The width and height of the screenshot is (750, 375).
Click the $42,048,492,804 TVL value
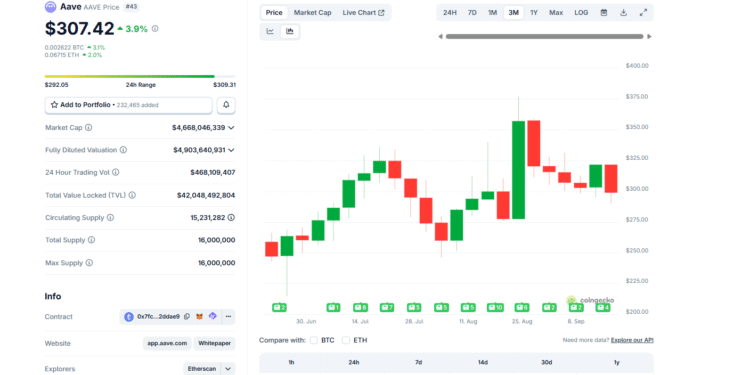pyautogui.click(x=206, y=195)
